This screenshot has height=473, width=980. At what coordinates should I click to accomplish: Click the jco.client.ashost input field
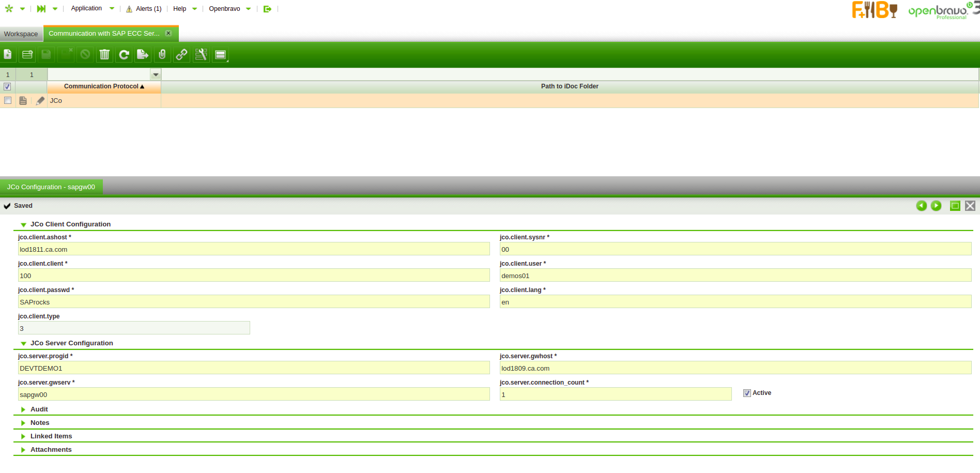tap(254, 249)
